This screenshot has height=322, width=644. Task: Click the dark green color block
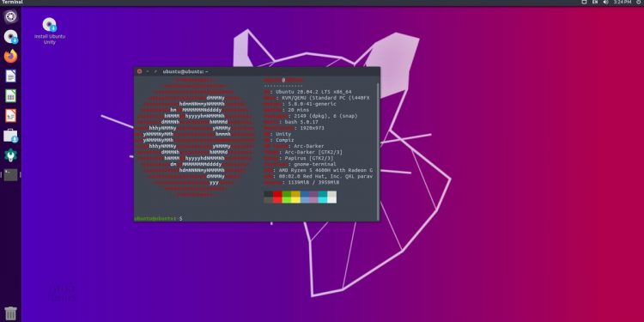(x=286, y=194)
